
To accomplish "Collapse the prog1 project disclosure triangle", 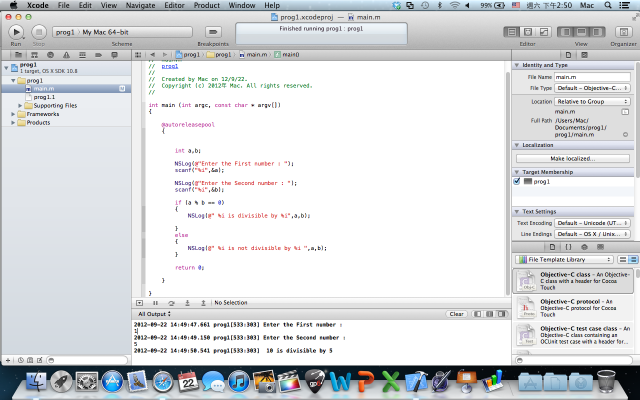I will (6, 68).
